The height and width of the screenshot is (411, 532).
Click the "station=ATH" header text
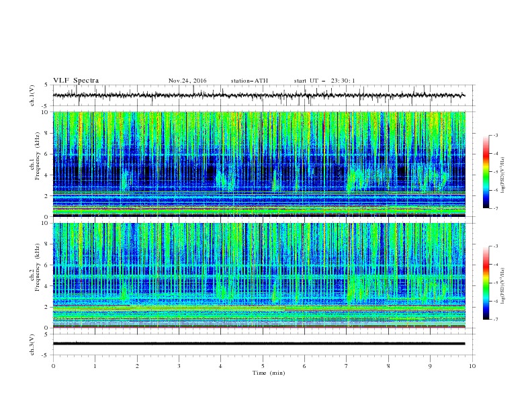(249, 81)
